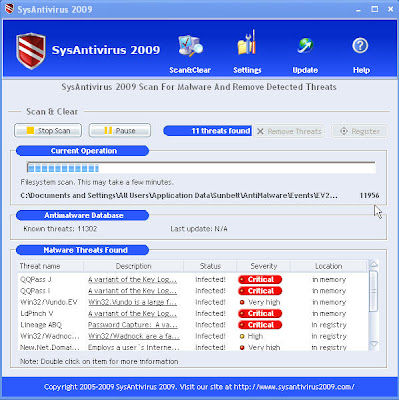Click the in memory location of LdPinch V

[329, 314]
